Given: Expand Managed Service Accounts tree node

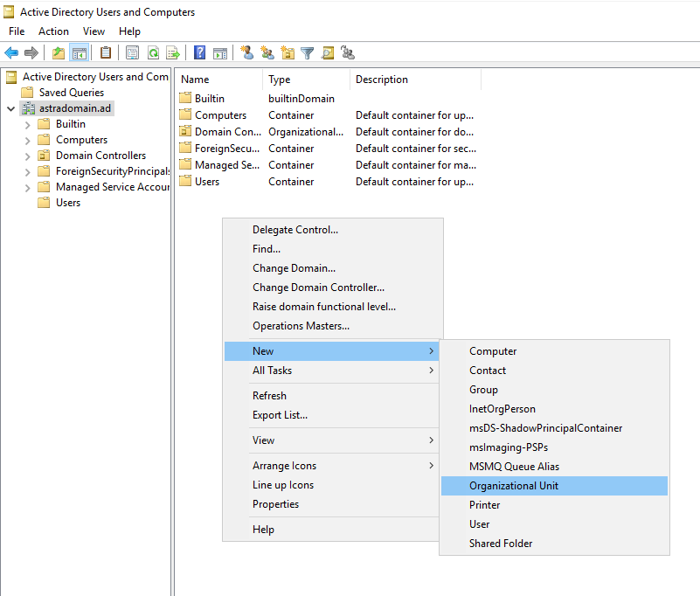Looking at the screenshot, I should [x=28, y=188].
